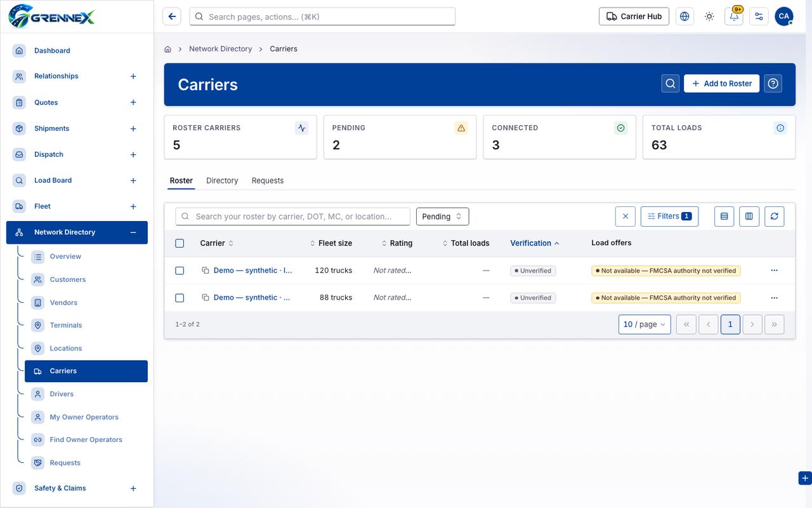Sort by the Fleet size column
Viewport: 812px width, 508px height.
tap(331, 243)
